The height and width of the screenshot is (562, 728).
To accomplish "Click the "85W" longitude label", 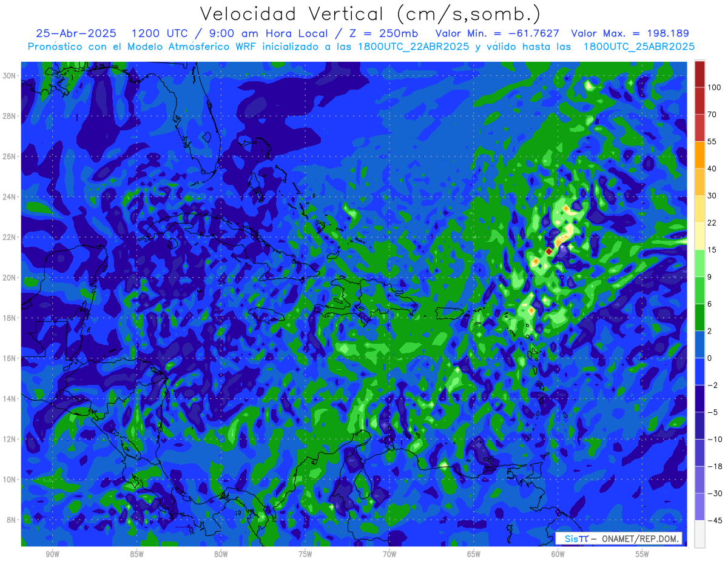I will pos(136,555).
